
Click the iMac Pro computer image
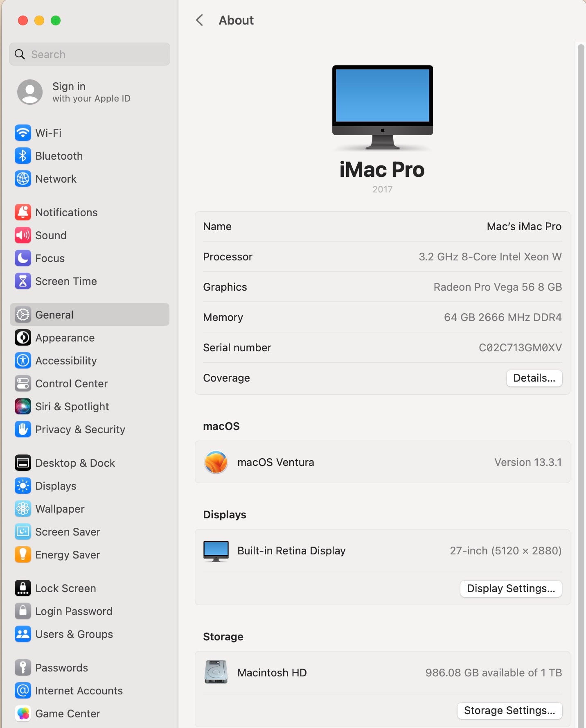(382, 107)
